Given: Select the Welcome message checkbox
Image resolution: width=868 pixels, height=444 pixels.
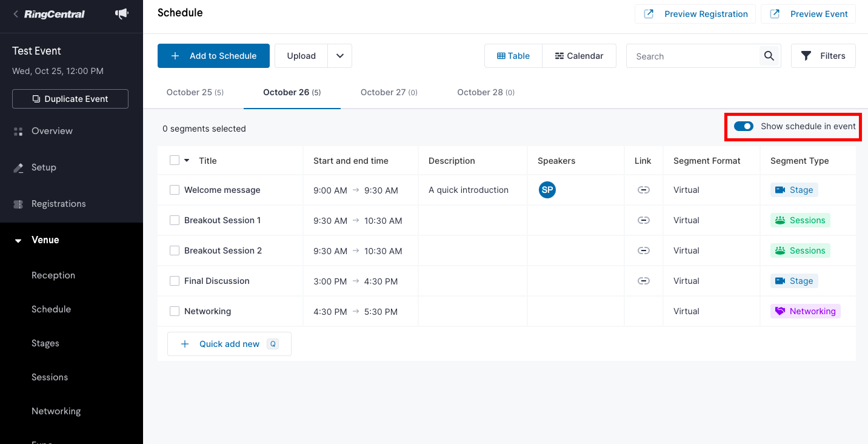Looking at the screenshot, I should tap(175, 190).
